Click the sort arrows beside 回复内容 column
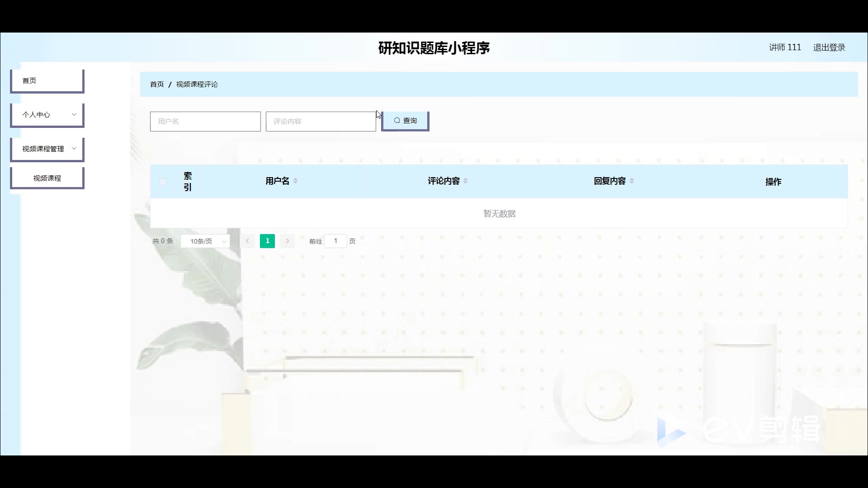This screenshot has height=488, width=868. pyautogui.click(x=632, y=181)
